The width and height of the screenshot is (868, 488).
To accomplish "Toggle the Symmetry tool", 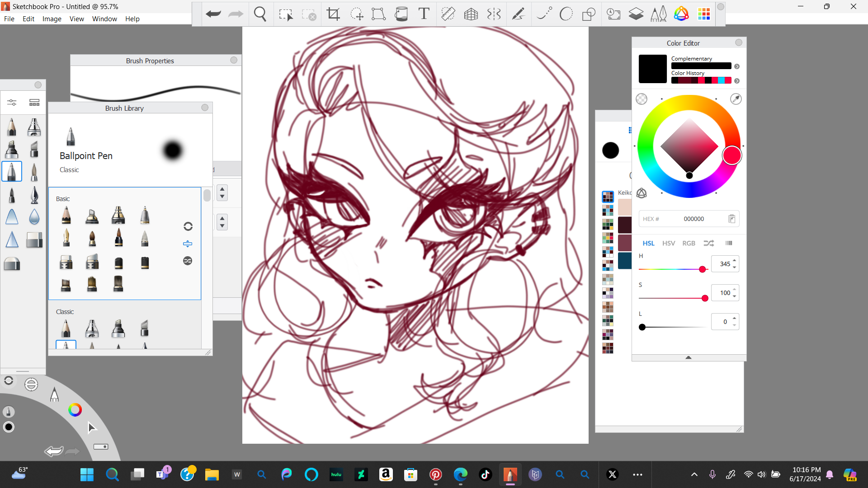I will click(494, 14).
